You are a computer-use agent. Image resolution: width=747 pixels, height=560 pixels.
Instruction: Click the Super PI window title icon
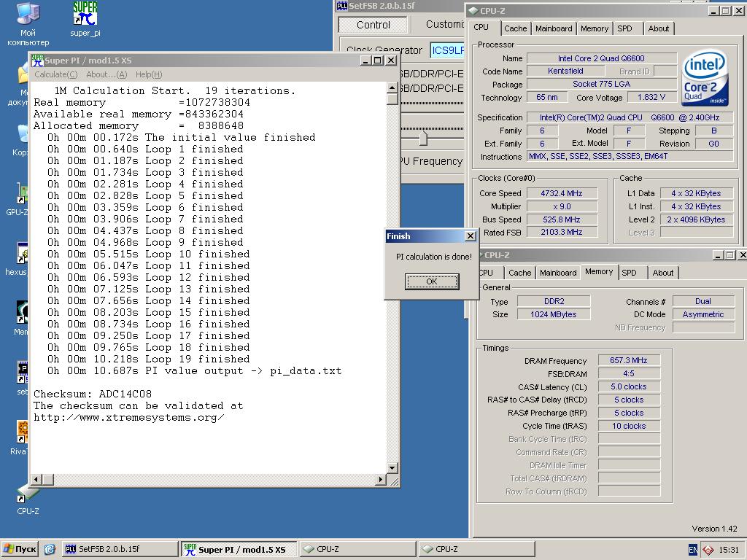36,61
